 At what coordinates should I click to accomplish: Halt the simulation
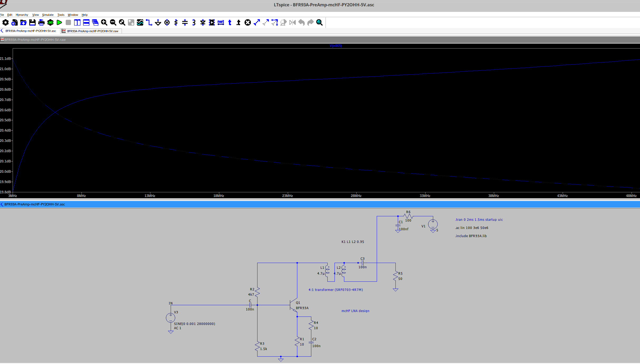(x=68, y=23)
